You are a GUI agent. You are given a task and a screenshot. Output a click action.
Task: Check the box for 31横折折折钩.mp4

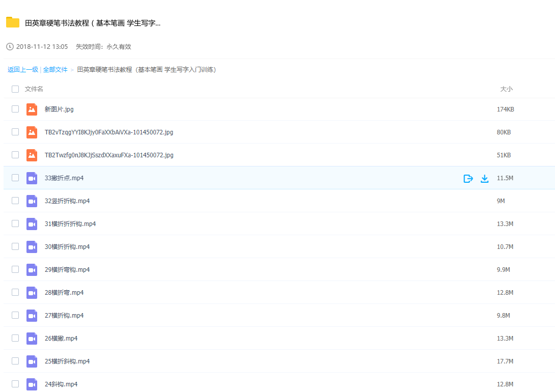click(x=15, y=223)
